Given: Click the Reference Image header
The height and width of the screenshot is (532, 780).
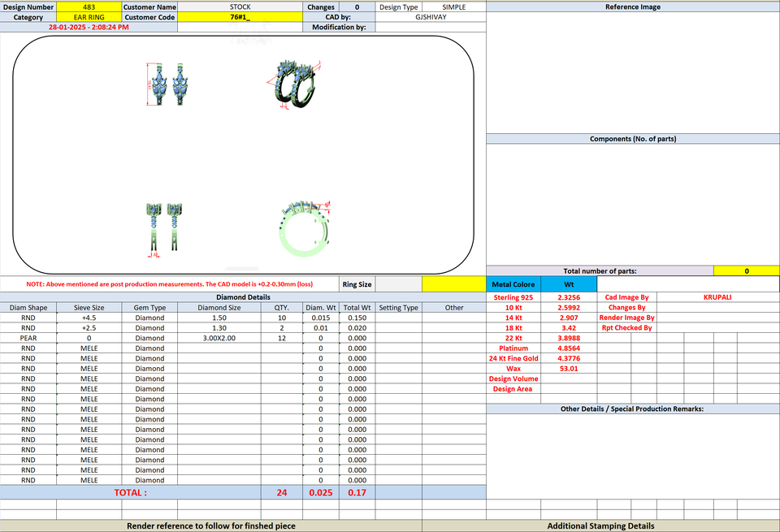Looking at the screenshot, I should click(633, 7).
